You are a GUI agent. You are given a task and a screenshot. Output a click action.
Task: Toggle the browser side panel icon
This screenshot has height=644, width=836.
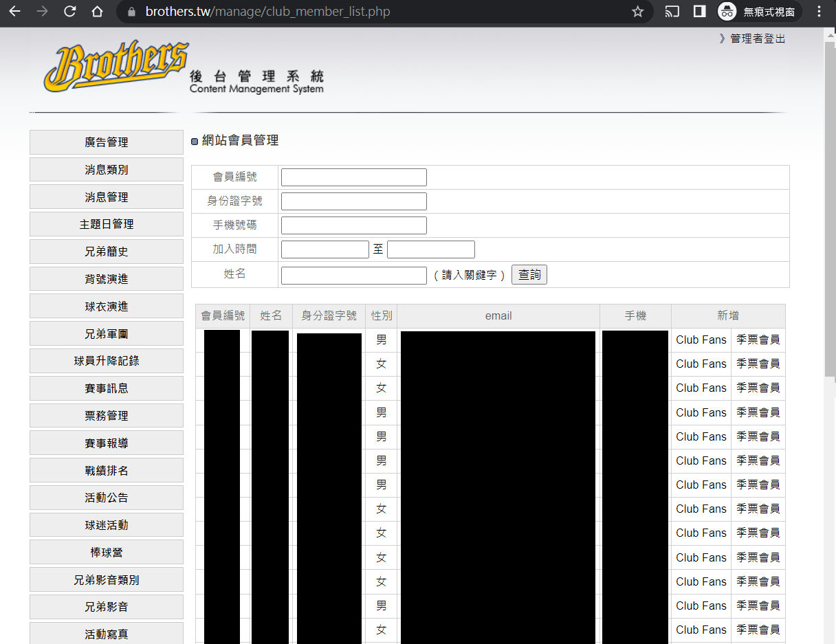(699, 12)
